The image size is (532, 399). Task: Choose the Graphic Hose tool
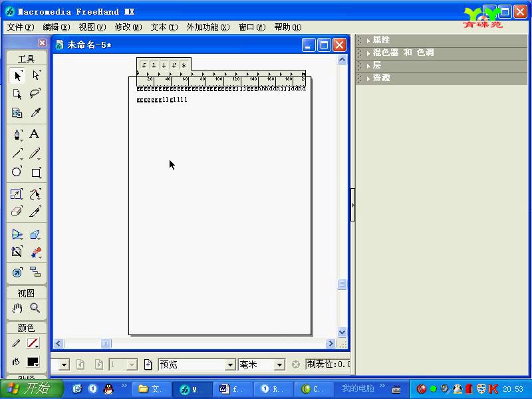(35, 252)
